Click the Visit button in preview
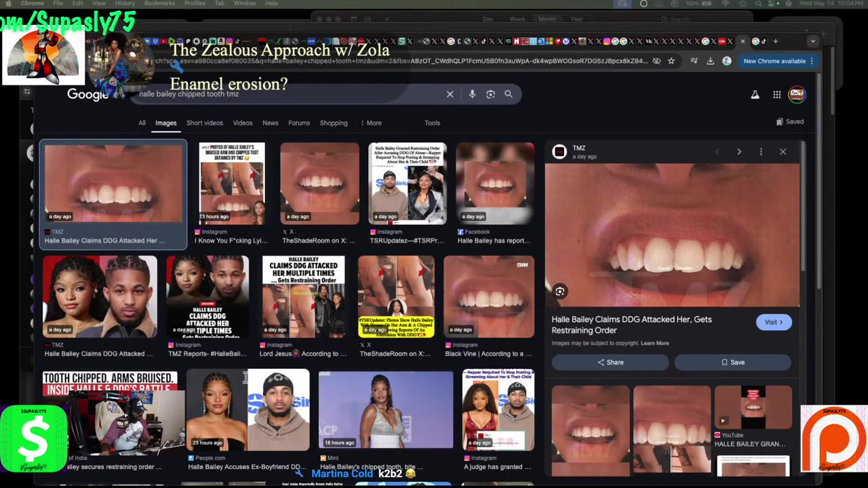 pyautogui.click(x=774, y=322)
